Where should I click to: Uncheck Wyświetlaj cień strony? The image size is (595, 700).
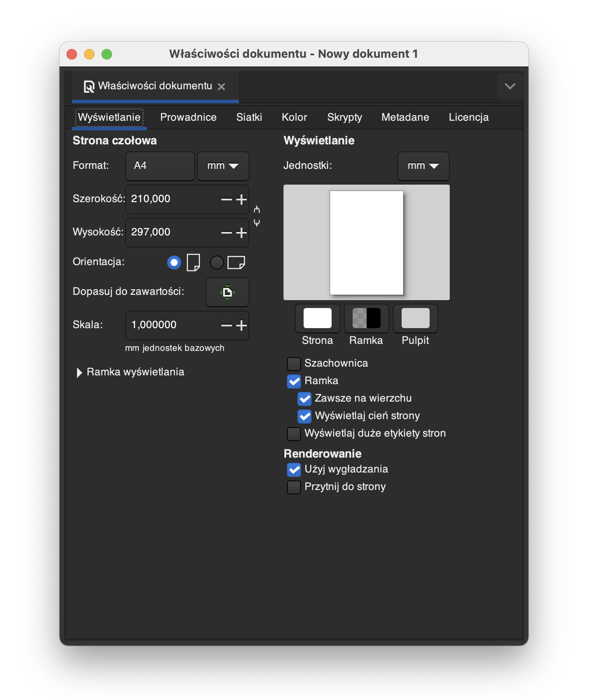304,416
